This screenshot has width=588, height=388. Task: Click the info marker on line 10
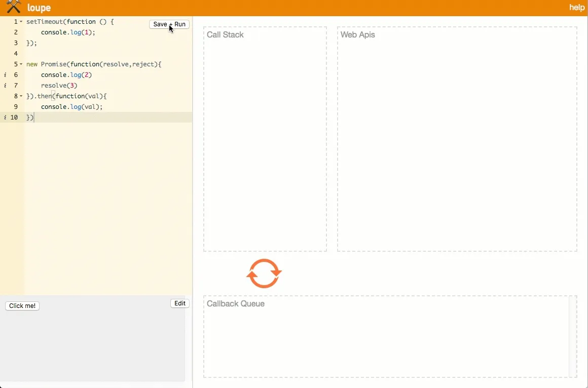pyautogui.click(x=5, y=118)
